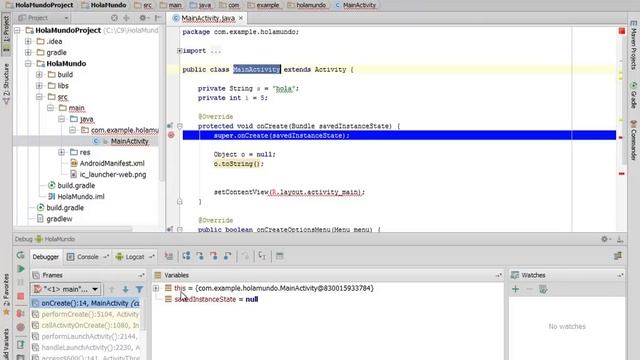The height and width of the screenshot is (360, 640).
Task: Open the Favorites side tab
Action: click(6, 294)
